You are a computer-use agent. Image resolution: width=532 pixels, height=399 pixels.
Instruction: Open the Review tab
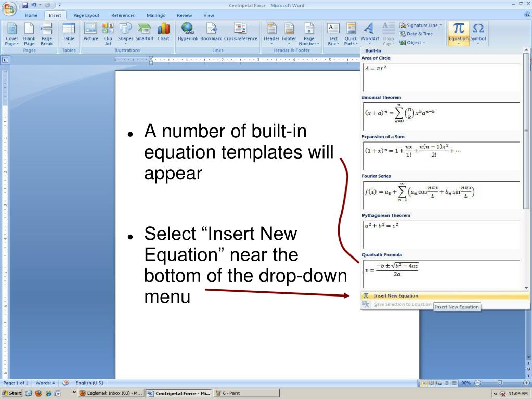tap(184, 15)
